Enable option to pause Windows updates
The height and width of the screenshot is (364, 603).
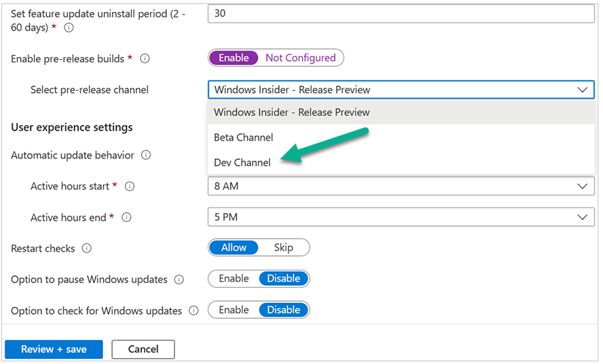click(x=234, y=278)
